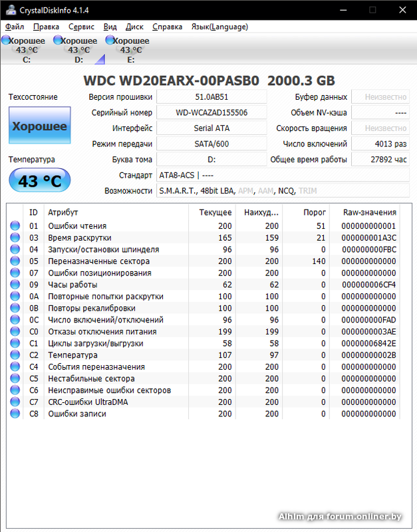Click status orb for Нестабильные сектора row
The height and width of the screenshot is (532, 417).
coord(15,378)
